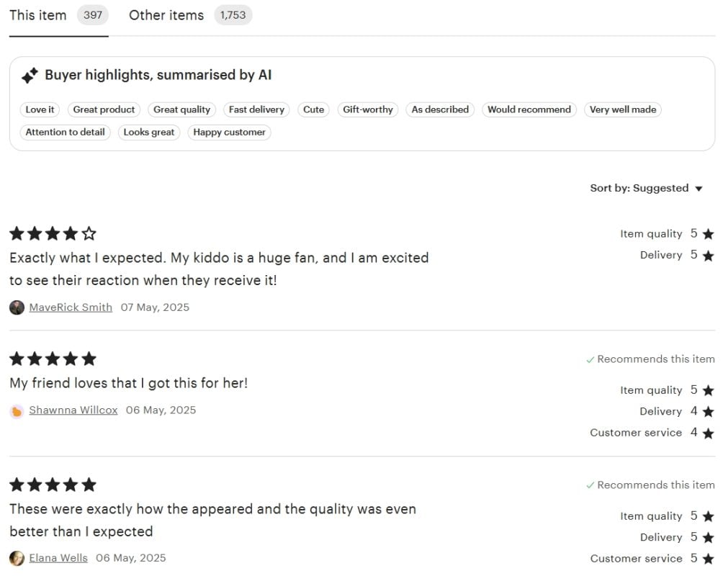Open the Elana Wells reviewer link
The image size is (728, 576).
click(58, 558)
